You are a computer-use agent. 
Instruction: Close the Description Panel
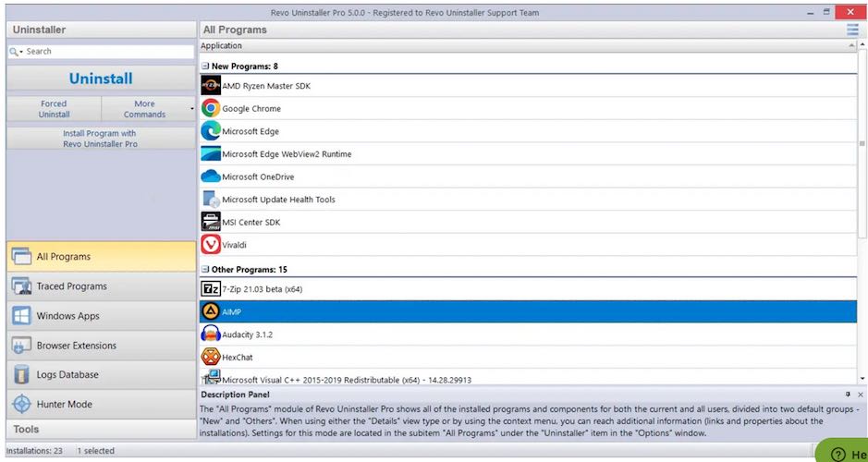tap(861, 395)
